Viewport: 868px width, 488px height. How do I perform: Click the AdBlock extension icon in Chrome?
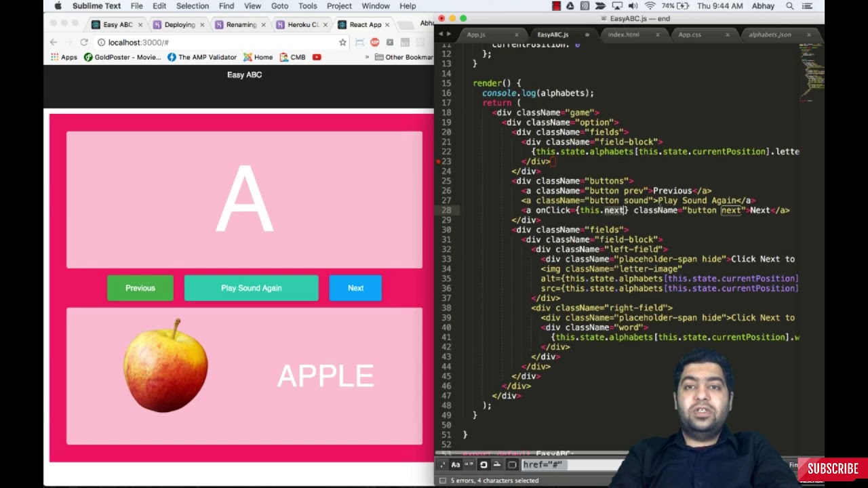(374, 42)
